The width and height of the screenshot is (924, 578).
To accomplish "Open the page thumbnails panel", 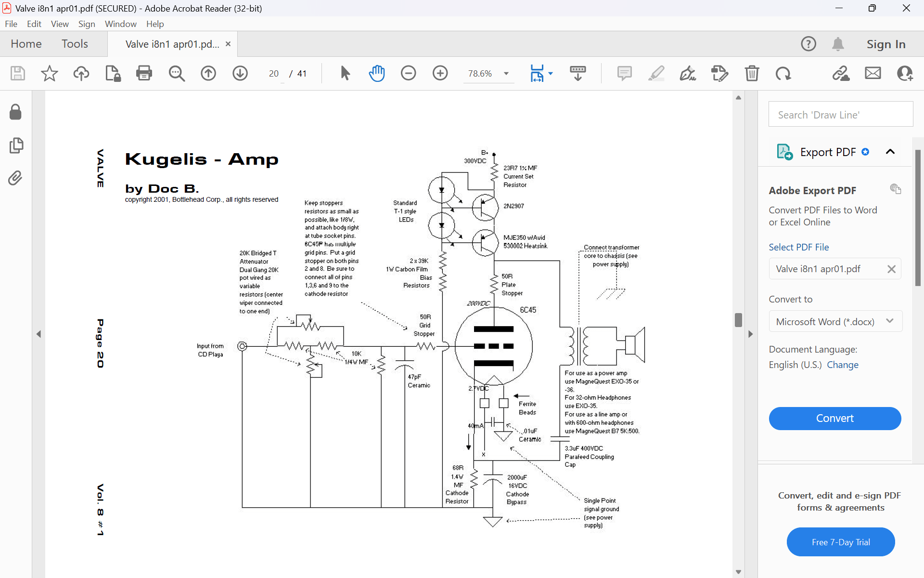I will click(x=16, y=145).
